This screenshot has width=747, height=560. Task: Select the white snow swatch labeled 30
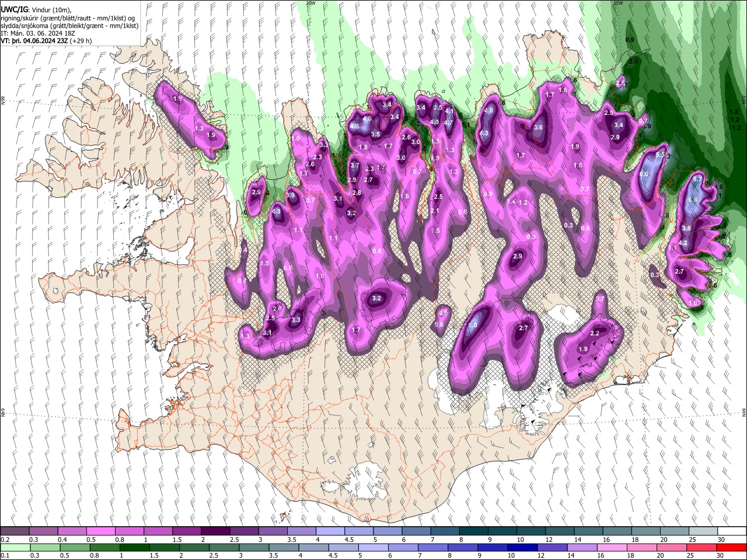(731, 531)
